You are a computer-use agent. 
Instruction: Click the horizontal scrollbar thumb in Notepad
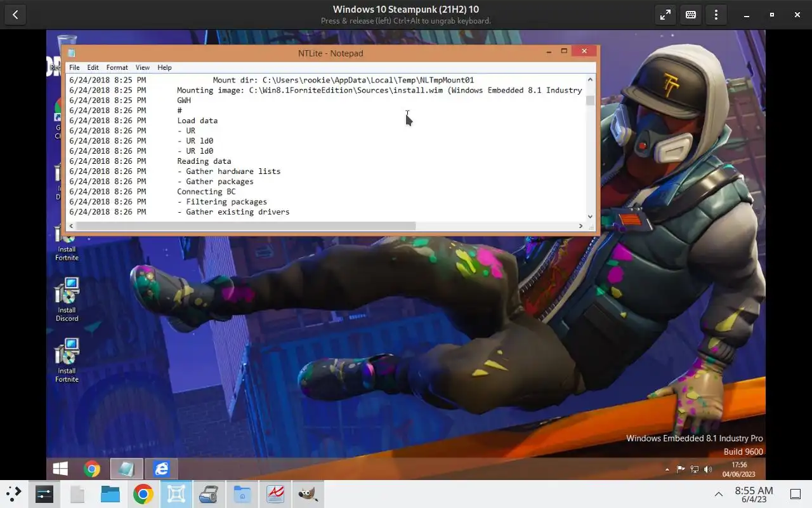[x=246, y=226]
